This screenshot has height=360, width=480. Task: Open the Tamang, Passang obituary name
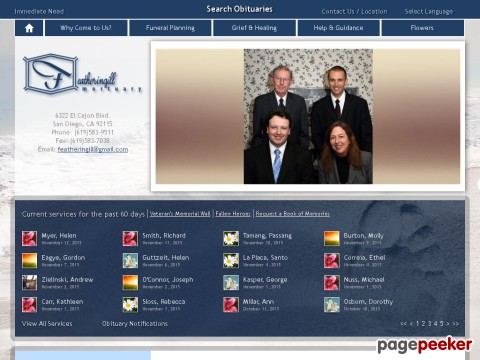coord(267,236)
